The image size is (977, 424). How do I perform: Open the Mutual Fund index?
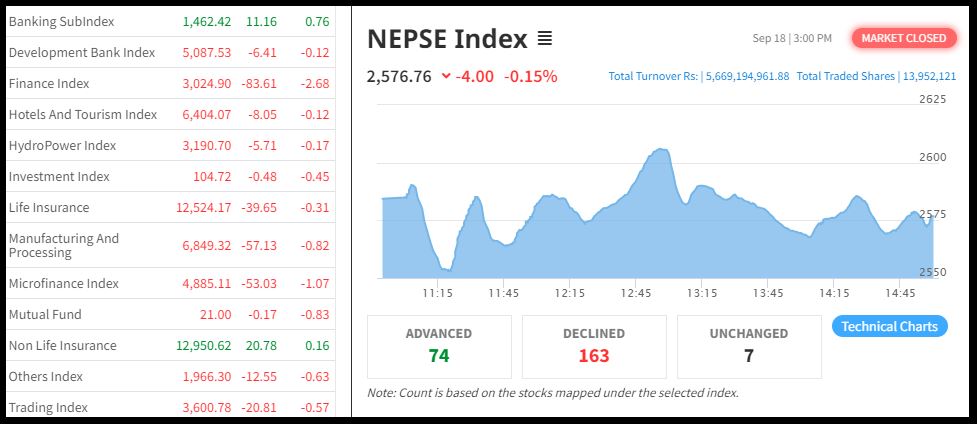(x=45, y=314)
